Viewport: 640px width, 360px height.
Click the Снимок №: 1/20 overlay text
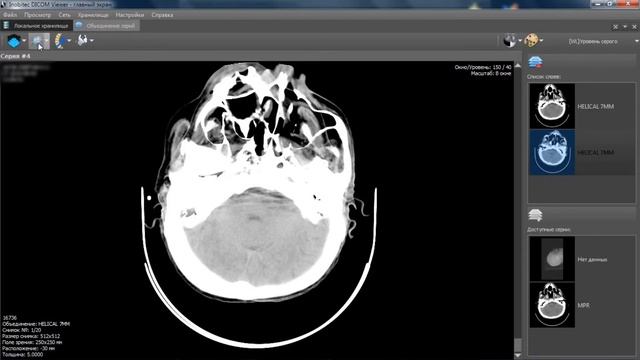pyautogui.click(x=22, y=330)
